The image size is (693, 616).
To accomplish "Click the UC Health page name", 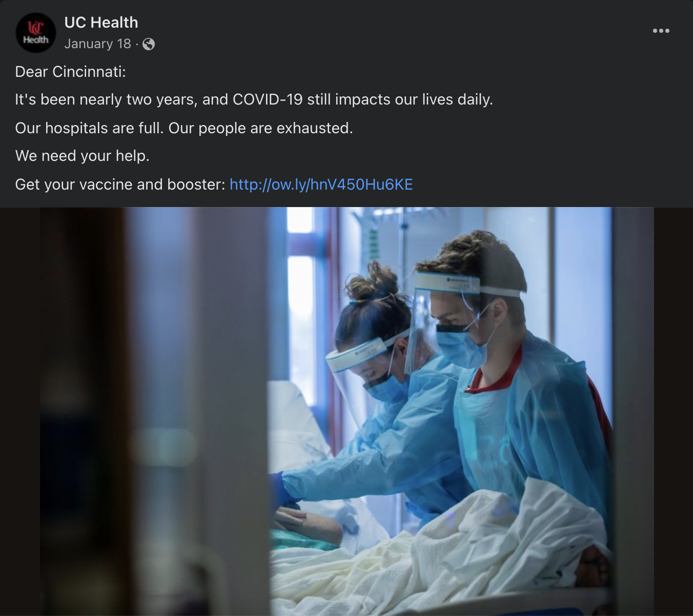I will 101,23.
